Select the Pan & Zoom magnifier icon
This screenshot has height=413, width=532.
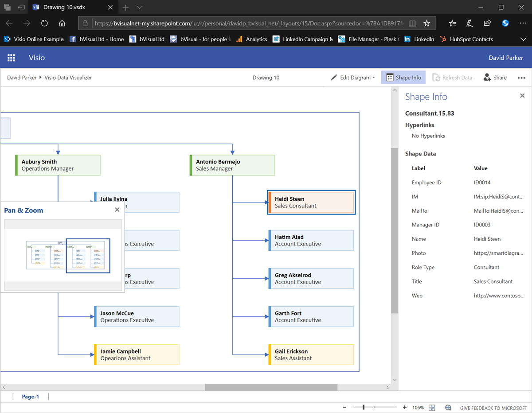tap(448, 407)
